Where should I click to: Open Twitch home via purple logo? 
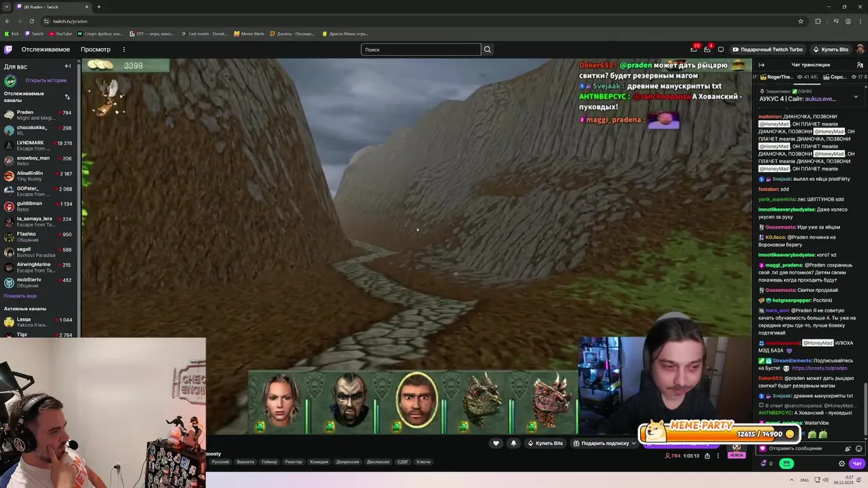8,49
